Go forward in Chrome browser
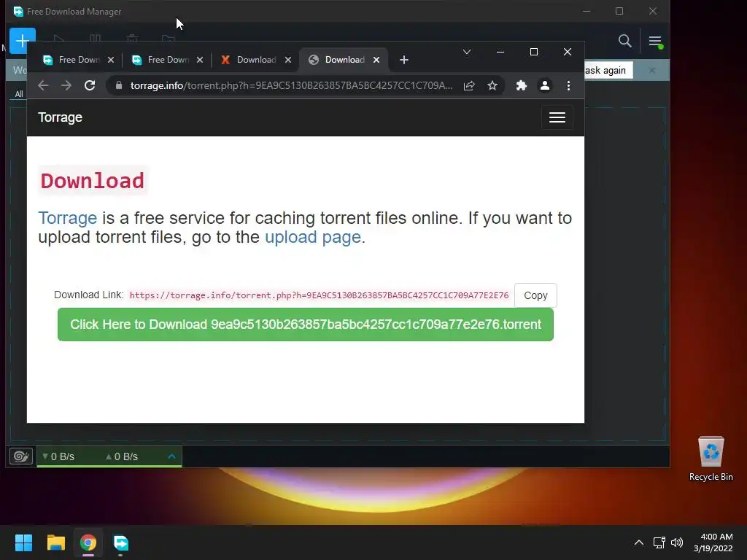 [x=66, y=85]
